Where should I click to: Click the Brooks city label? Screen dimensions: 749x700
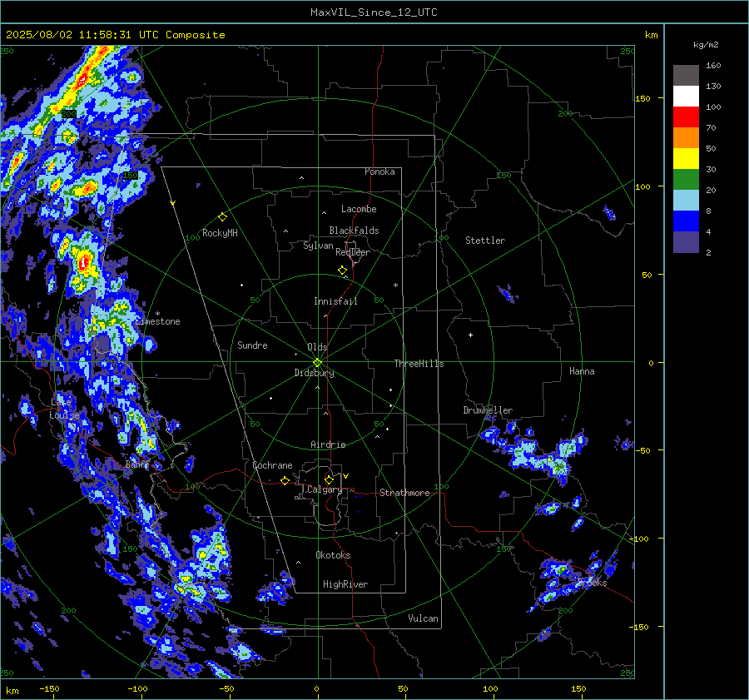[x=592, y=583]
